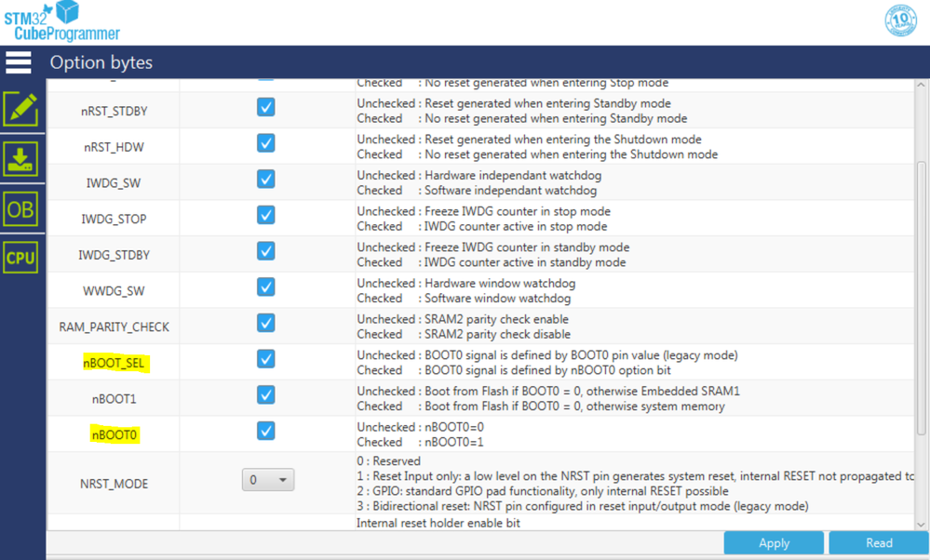Uncheck the nBOOT_SEL checkbox

coord(265,359)
